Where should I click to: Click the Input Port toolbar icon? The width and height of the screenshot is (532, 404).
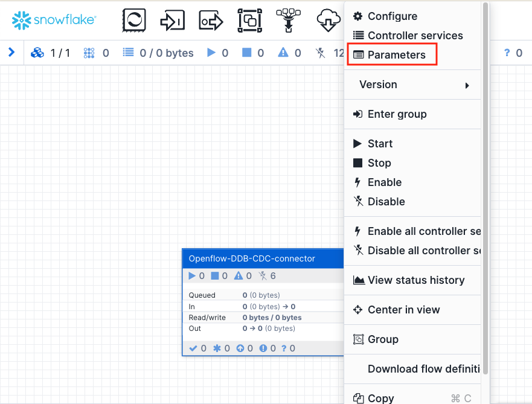pos(172,21)
